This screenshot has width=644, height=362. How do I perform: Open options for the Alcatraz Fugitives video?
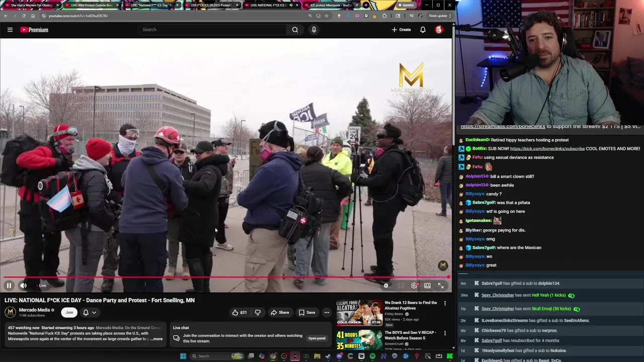tap(445, 303)
